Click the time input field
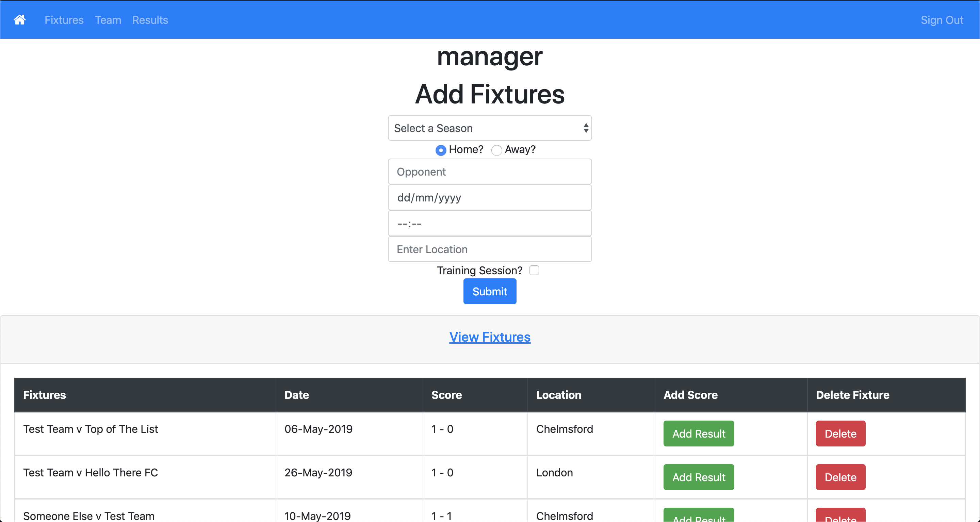980x522 pixels. [490, 223]
